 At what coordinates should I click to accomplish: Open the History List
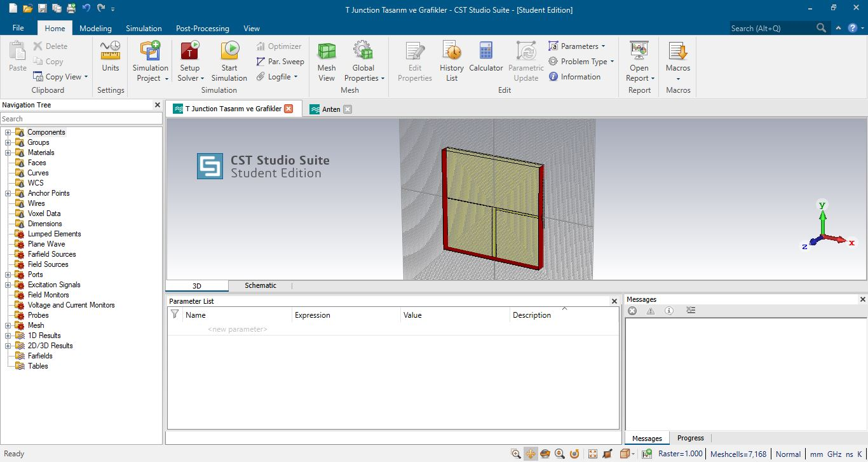(x=452, y=61)
